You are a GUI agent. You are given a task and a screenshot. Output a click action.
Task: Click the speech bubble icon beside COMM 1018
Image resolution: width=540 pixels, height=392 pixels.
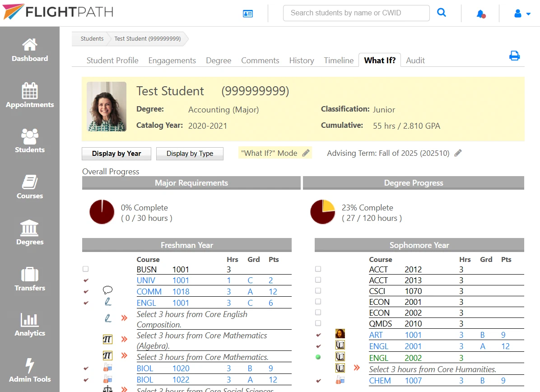[108, 290]
